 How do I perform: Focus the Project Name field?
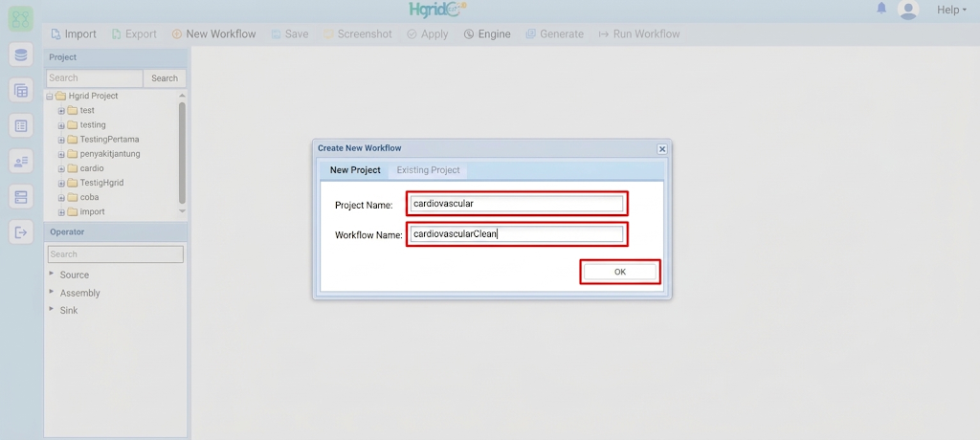(516, 204)
